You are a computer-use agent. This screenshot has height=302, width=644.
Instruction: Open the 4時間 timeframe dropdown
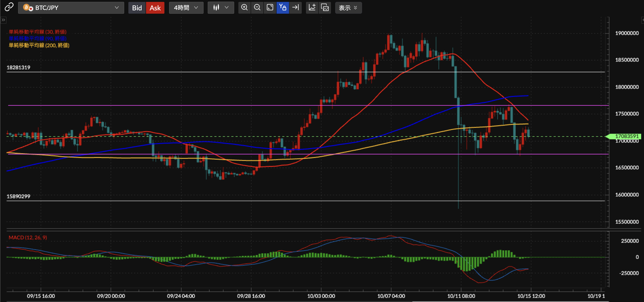click(186, 8)
